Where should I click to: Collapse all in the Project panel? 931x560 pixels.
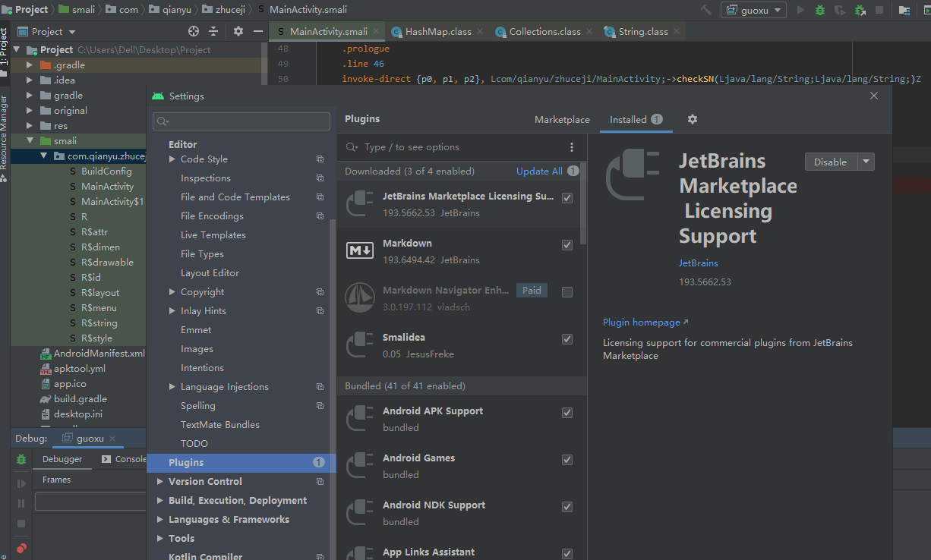click(x=213, y=31)
